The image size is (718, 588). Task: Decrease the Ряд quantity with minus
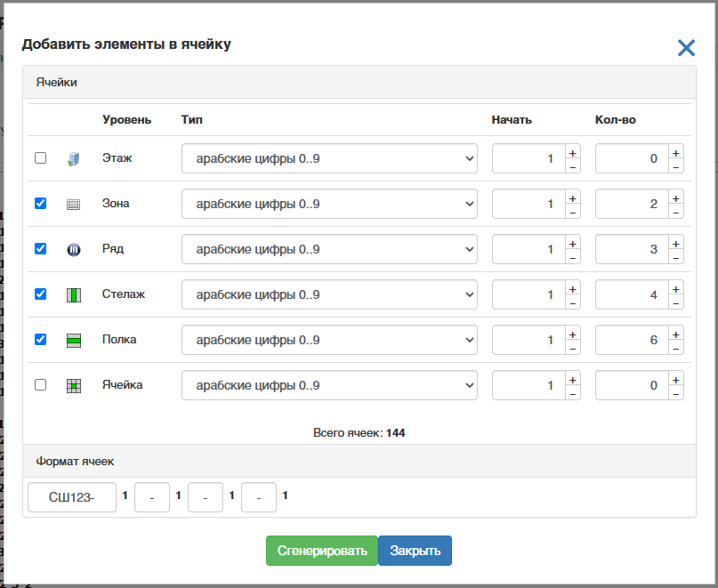(676, 257)
